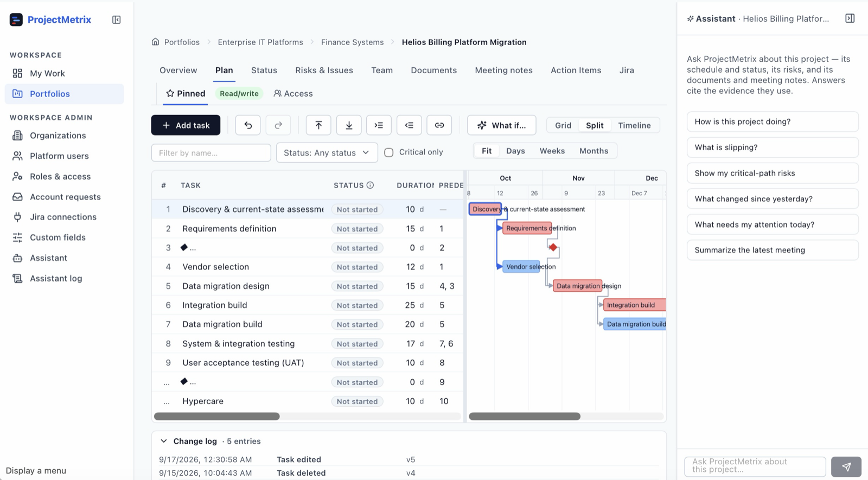Screen dimensions: 868x480
Task: Focus the Ask ProjectMetrix input box
Action: click(x=755, y=466)
